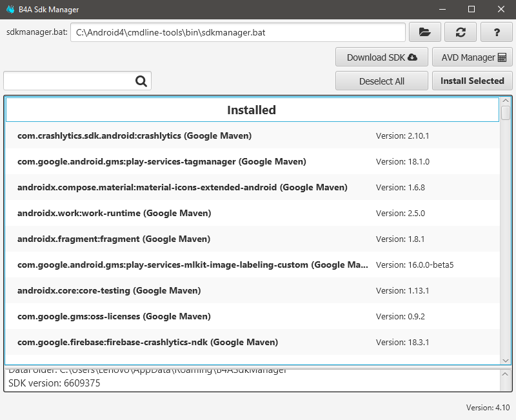This screenshot has height=420, width=516.
Task: Click Version: 0.9.2 text
Action: click(x=401, y=316)
